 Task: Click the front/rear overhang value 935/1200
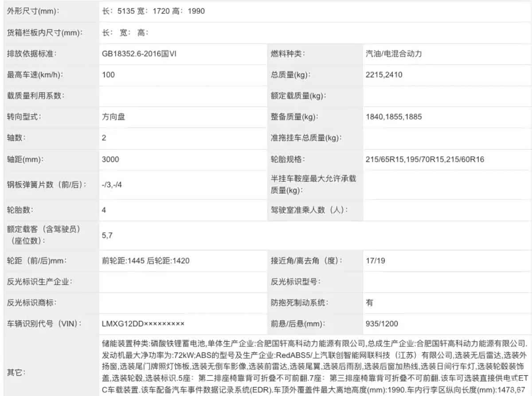tap(382, 324)
